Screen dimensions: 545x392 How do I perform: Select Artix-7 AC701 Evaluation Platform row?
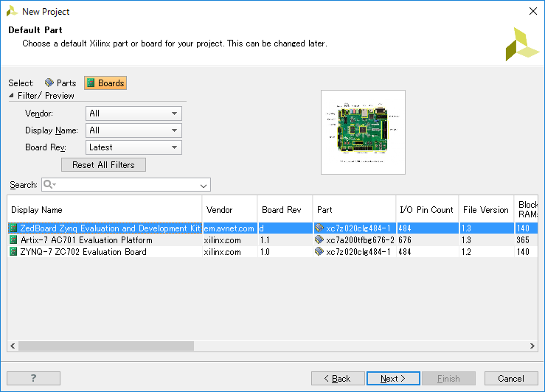pyautogui.click(x=273, y=240)
